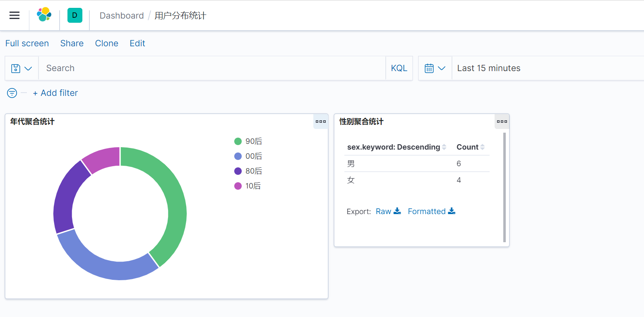Viewport: 644px width, 317px height.
Task: Click the 性别聚合统计 panel scrollbar
Action: coord(505,187)
